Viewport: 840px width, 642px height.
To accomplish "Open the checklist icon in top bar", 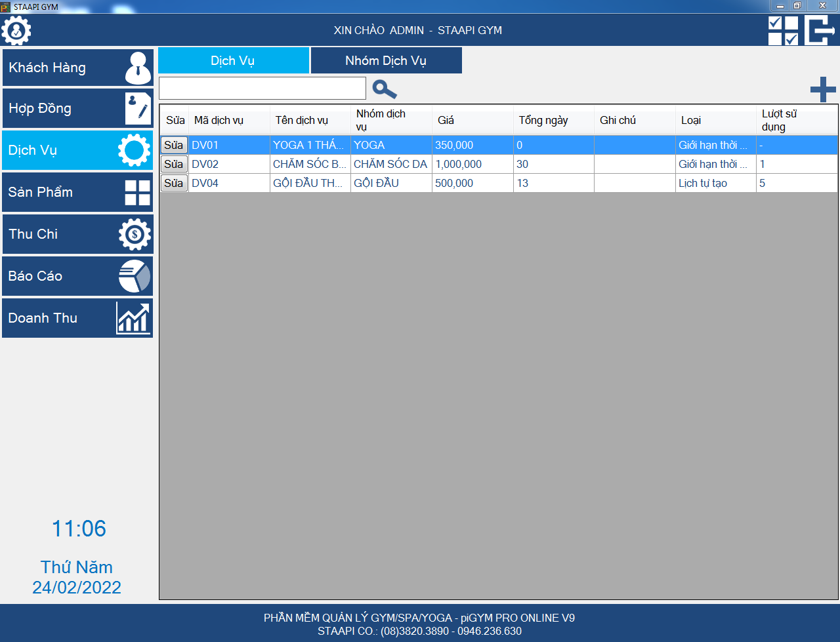I will pos(783,30).
